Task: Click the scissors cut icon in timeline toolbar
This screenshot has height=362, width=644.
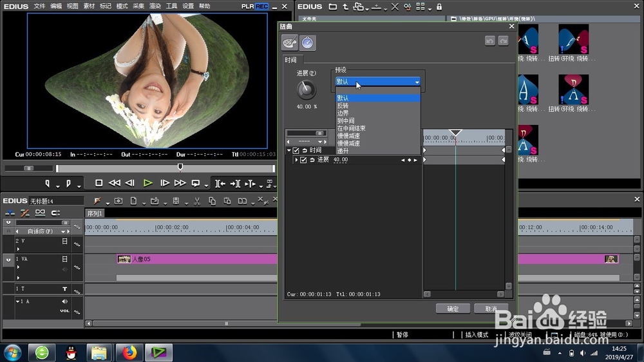Action: tap(197, 201)
